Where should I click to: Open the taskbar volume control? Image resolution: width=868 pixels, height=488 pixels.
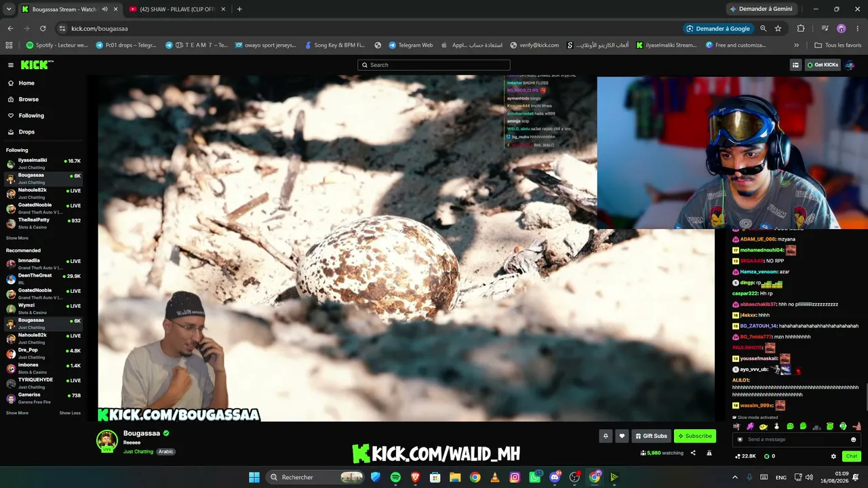(x=809, y=477)
